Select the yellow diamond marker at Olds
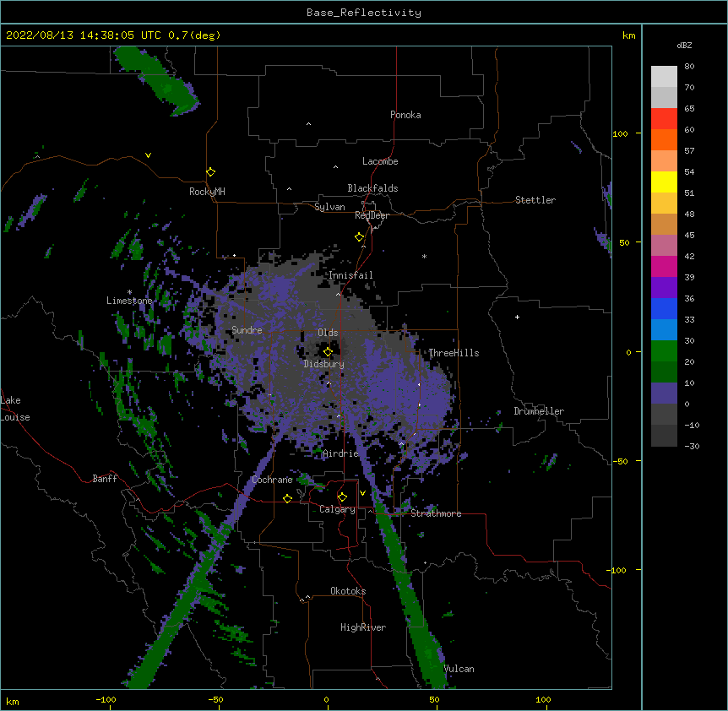The image size is (728, 711). [328, 352]
